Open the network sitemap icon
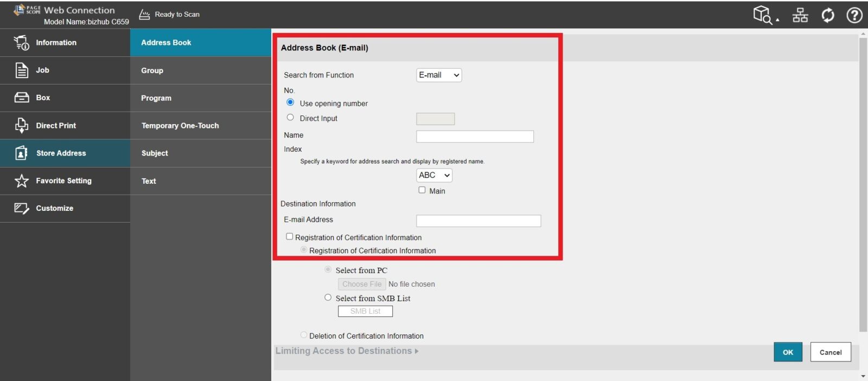This screenshot has height=381, width=868. pos(800,15)
